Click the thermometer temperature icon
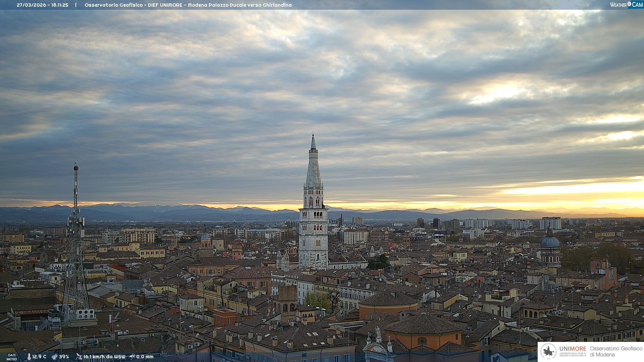644x362 pixels. (29, 357)
